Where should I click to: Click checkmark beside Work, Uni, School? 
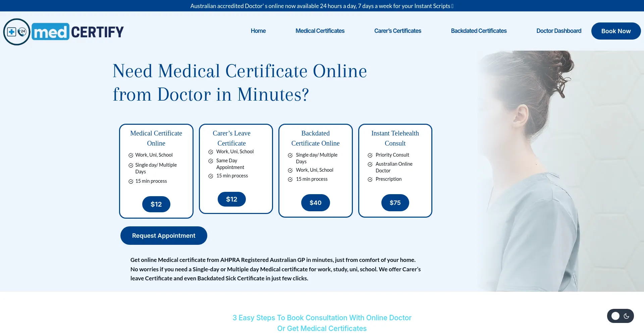coord(131,155)
